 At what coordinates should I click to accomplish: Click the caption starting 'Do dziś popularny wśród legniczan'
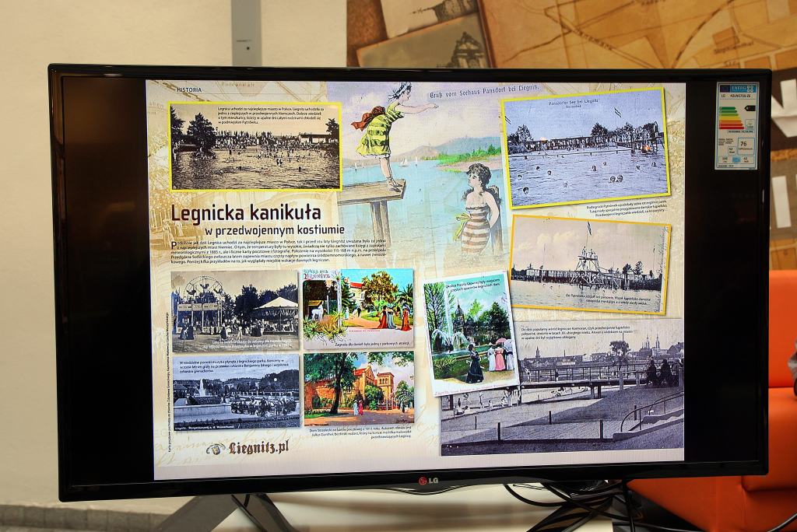(x=575, y=332)
